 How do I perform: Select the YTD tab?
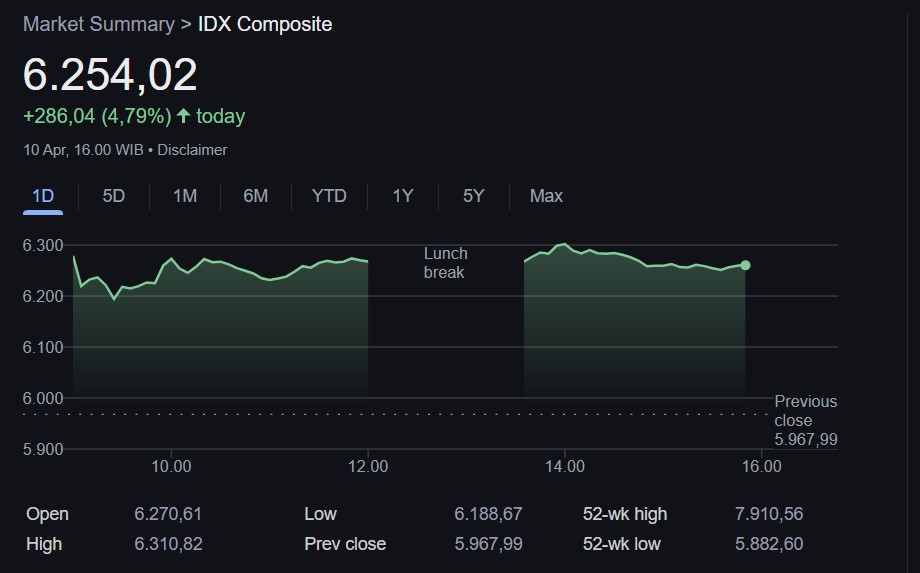tap(329, 196)
